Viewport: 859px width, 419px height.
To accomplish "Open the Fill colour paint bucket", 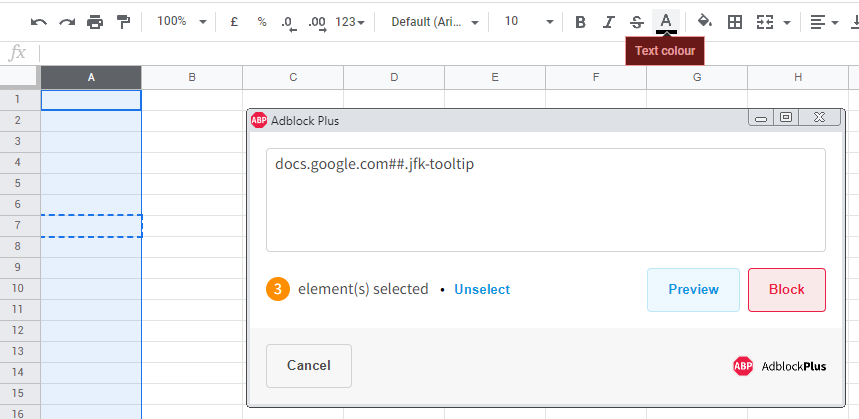I will (705, 22).
